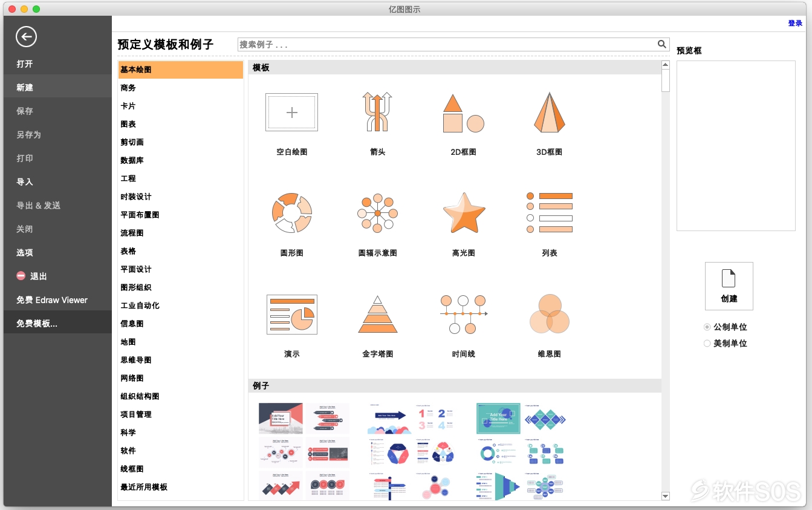Click 免费 Edraw Viewer sidebar entry

click(57, 299)
